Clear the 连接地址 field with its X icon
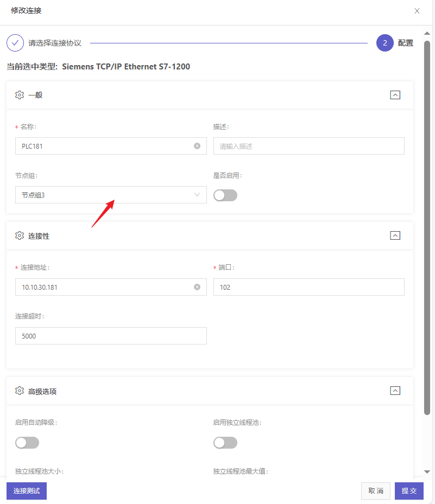This screenshot has height=504, width=435. pyautogui.click(x=197, y=287)
